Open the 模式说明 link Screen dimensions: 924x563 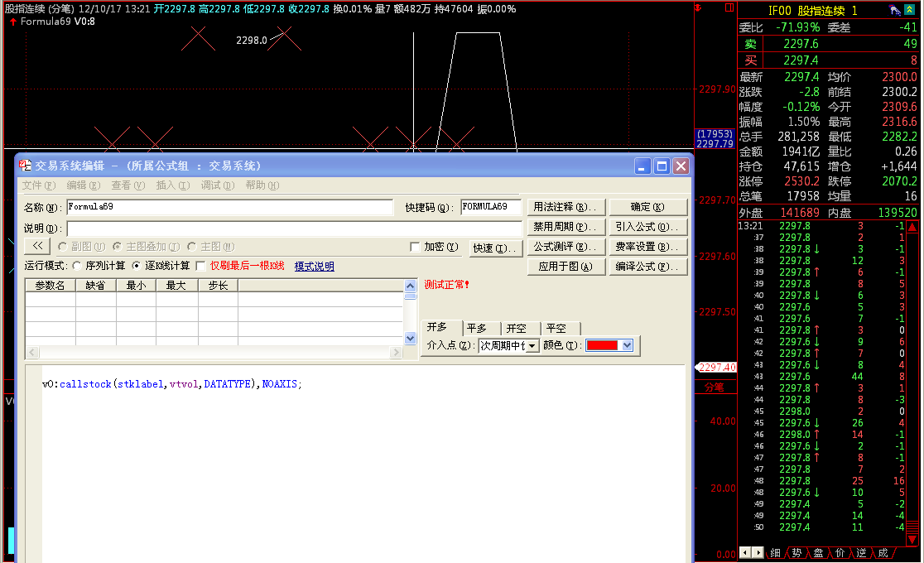click(314, 266)
